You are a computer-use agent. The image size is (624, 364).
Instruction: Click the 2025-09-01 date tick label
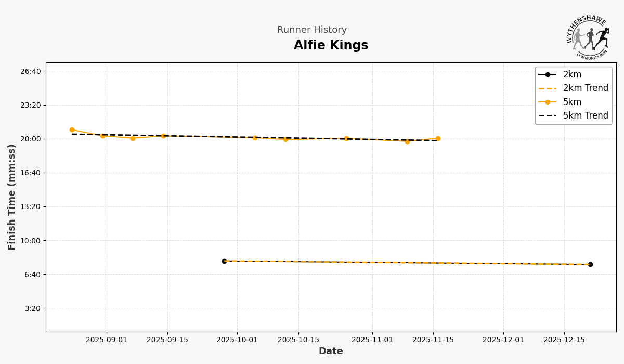107,340
